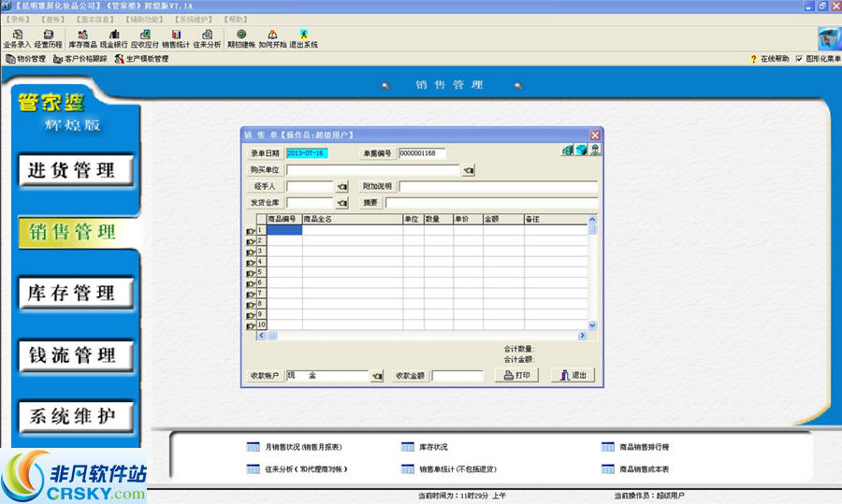Click the 经营历程 toolbar icon
Screen dimensions: 842x504
tap(48, 39)
